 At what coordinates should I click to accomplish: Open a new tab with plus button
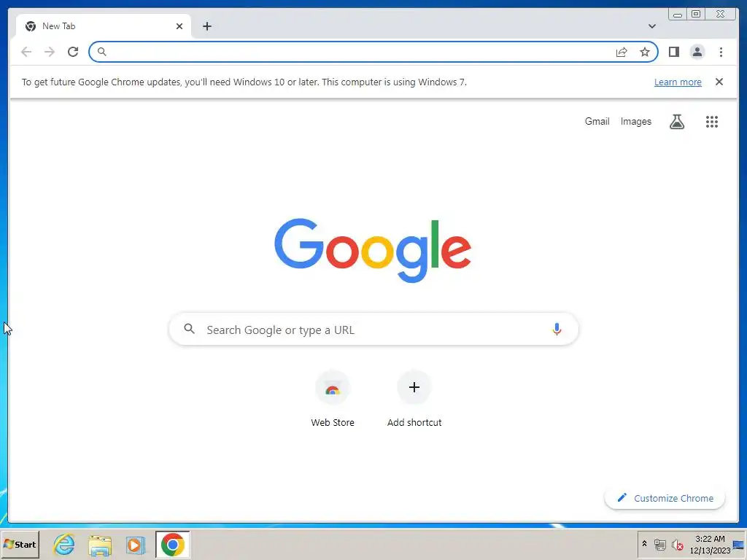(x=206, y=26)
